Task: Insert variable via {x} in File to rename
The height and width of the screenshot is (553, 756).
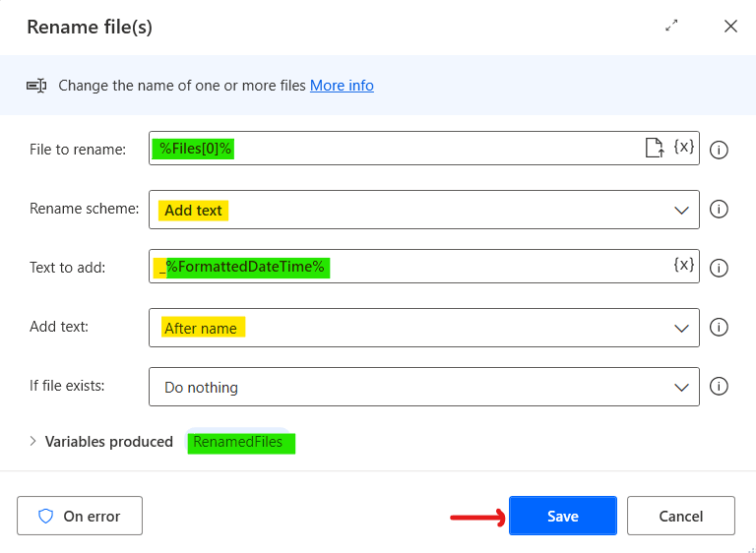Action: coord(684,148)
